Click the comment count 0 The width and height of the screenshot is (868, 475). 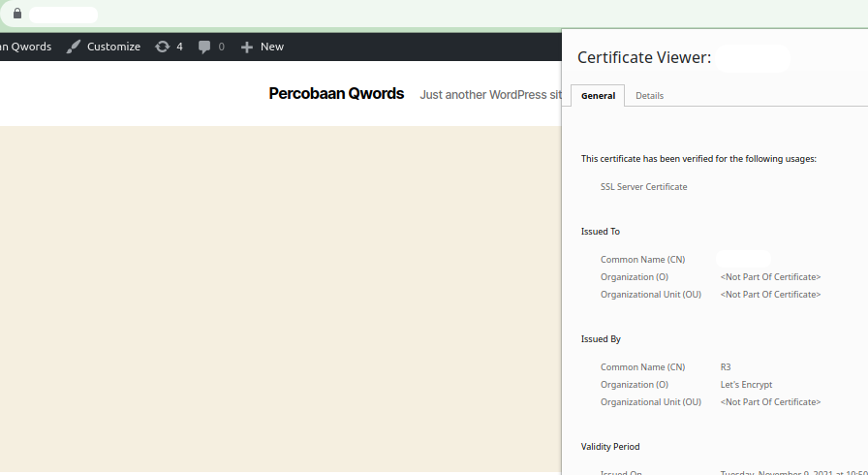pyautogui.click(x=221, y=47)
